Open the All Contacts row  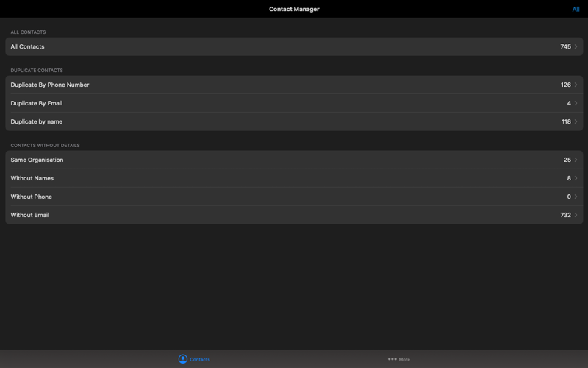point(294,46)
